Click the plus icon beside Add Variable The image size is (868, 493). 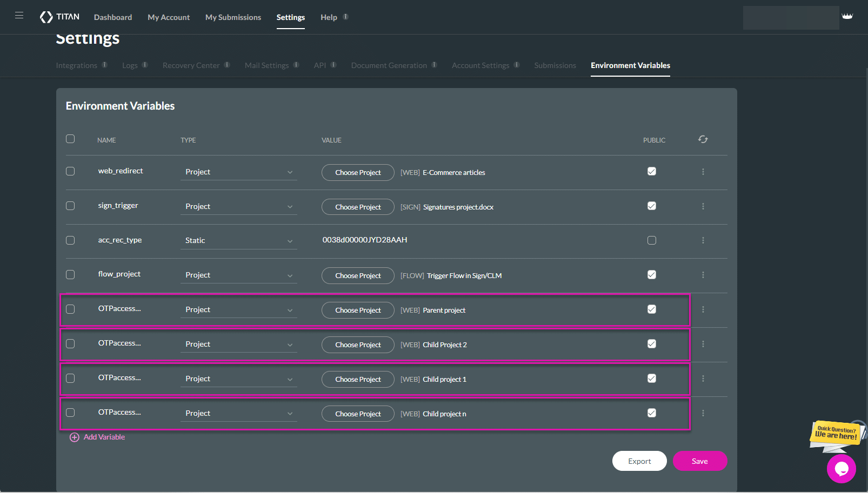[x=75, y=437]
